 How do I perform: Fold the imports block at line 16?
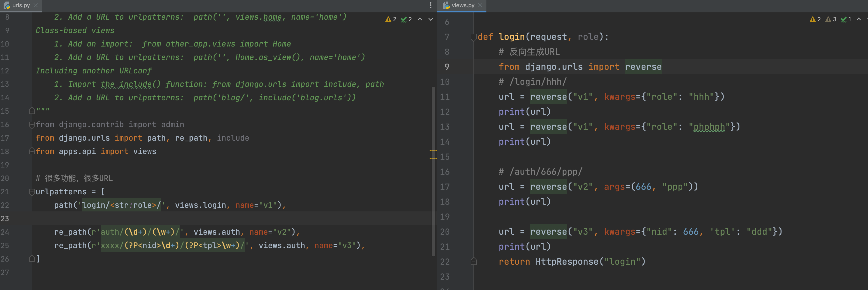pos(32,124)
